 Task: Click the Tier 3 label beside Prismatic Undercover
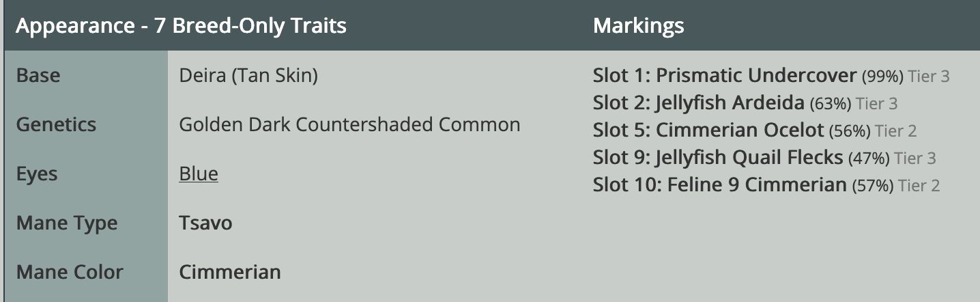pyautogui.click(x=929, y=76)
